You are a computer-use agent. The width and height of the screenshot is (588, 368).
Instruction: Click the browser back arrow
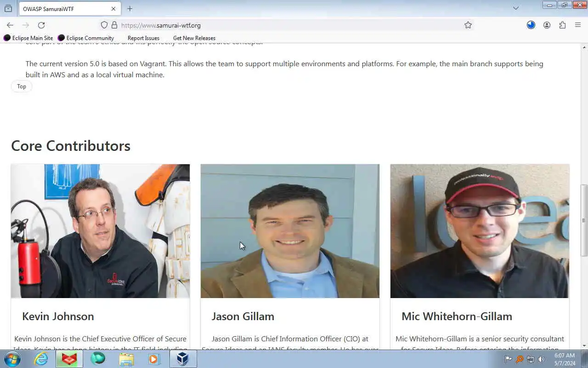pyautogui.click(x=10, y=25)
